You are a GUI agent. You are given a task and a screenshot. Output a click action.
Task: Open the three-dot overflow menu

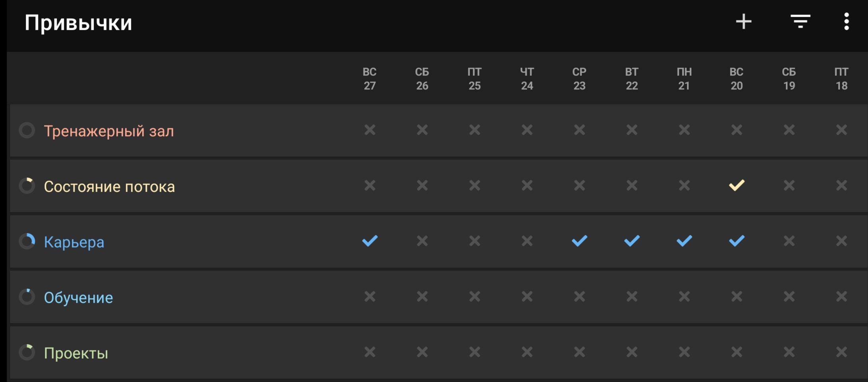pos(846,22)
